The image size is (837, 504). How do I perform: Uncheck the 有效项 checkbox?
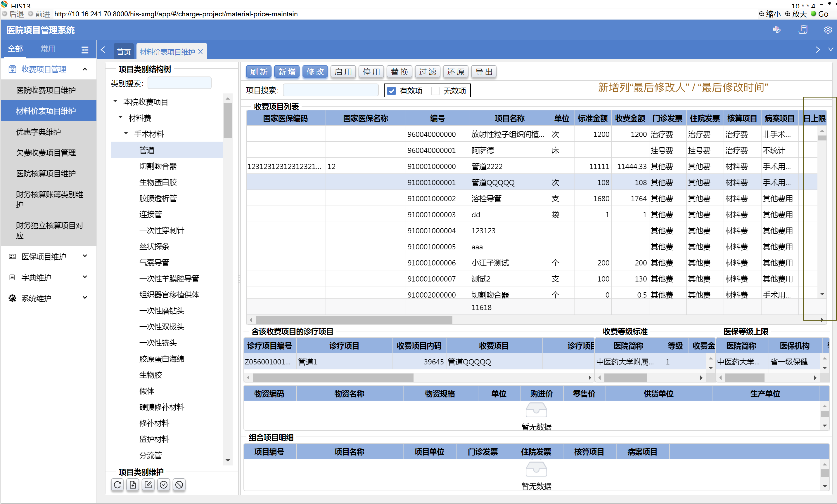(x=392, y=91)
